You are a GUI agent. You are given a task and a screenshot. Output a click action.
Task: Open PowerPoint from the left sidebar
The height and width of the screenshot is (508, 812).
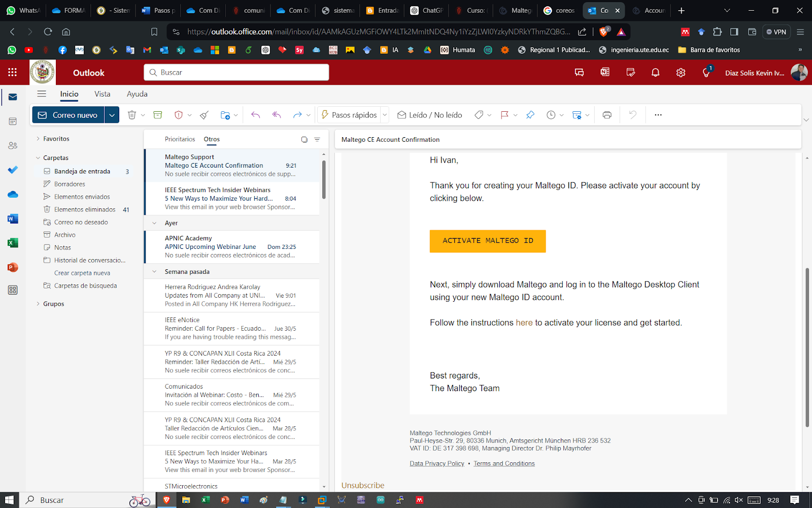13,267
